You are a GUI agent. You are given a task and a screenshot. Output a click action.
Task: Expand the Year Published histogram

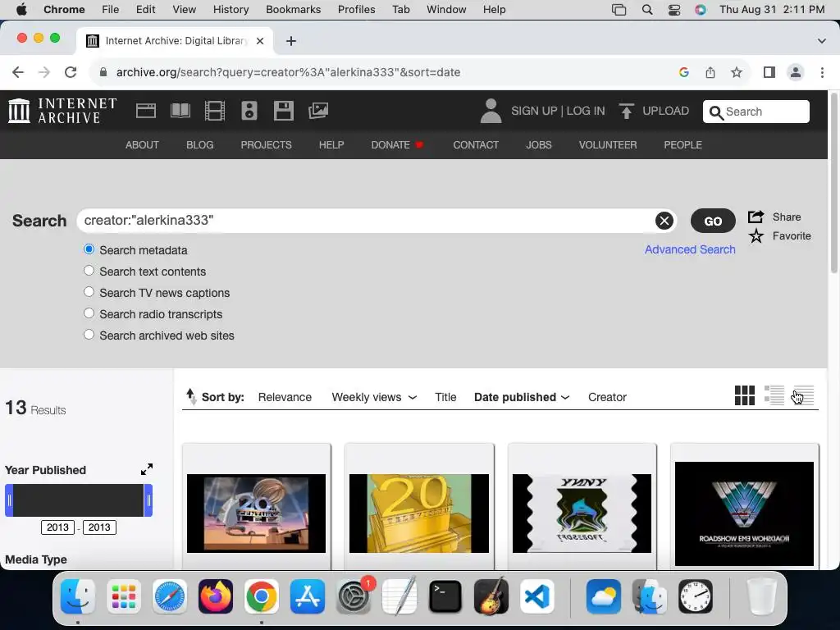point(147,469)
